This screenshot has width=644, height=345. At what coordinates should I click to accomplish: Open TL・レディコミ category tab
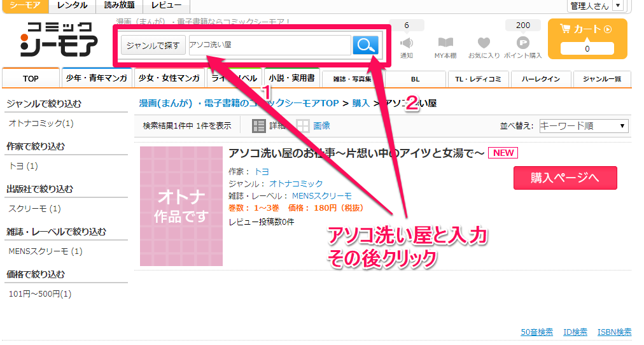pos(478,79)
